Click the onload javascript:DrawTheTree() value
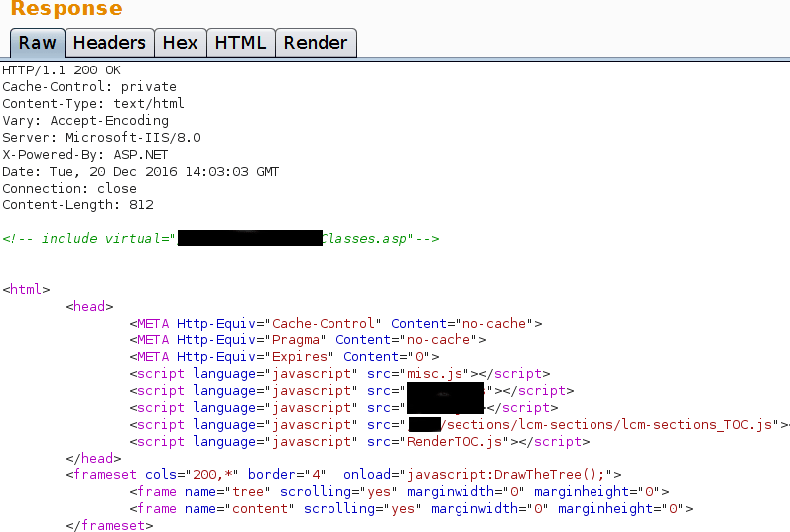The width and height of the screenshot is (790, 532). pyautogui.click(x=505, y=475)
